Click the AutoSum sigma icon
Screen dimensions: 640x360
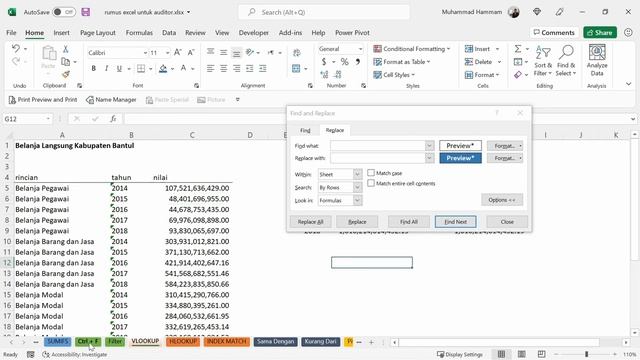pos(518,49)
